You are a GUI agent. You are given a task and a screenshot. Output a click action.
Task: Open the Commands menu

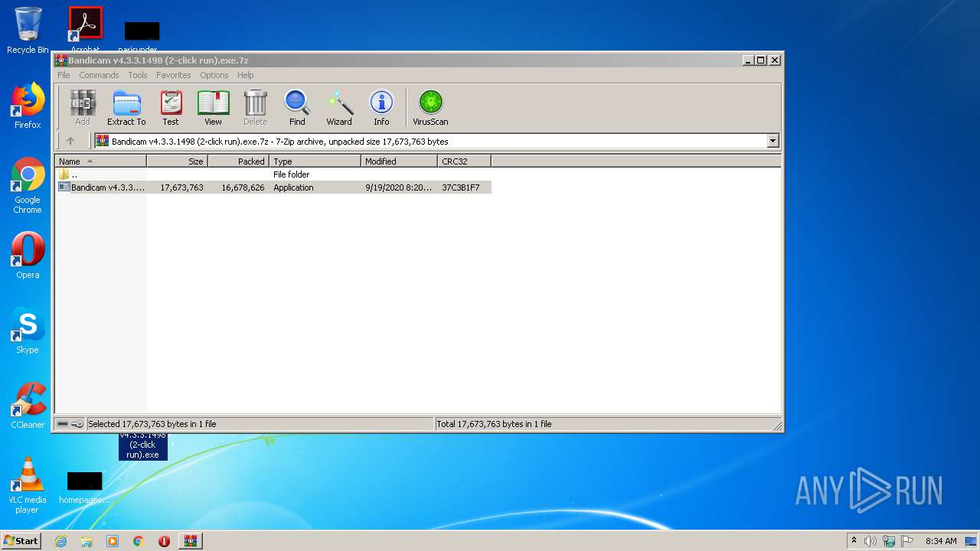tap(99, 75)
